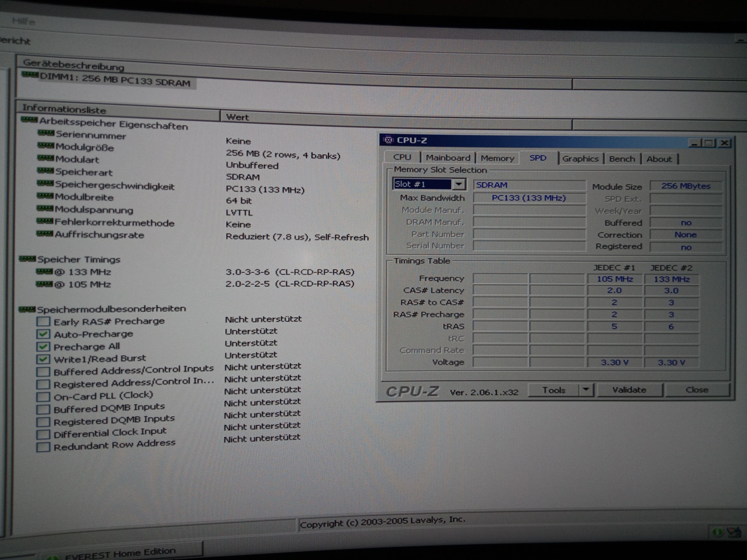Click the Tools button in CPU-Z
This screenshot has width=747, height=560.
point(554,390)
